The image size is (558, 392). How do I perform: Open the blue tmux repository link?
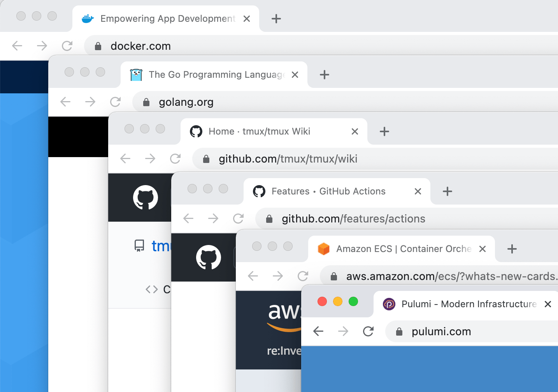coord(161,246)
